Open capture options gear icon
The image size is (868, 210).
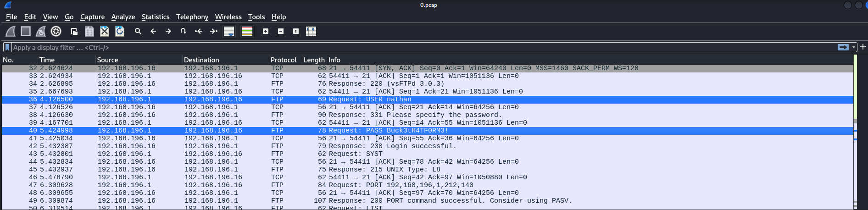(56, 31)
